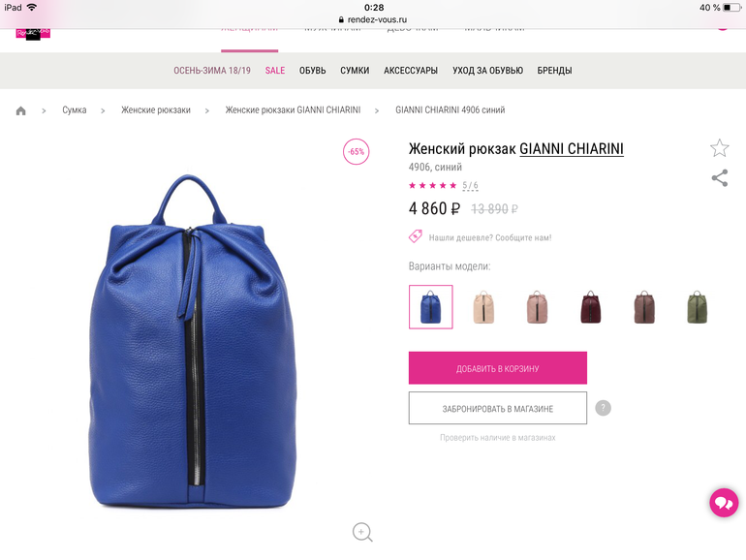Choose the beige backpack variant
The height and width of the screenshot is (560, 746).
[x=483, y=307]
